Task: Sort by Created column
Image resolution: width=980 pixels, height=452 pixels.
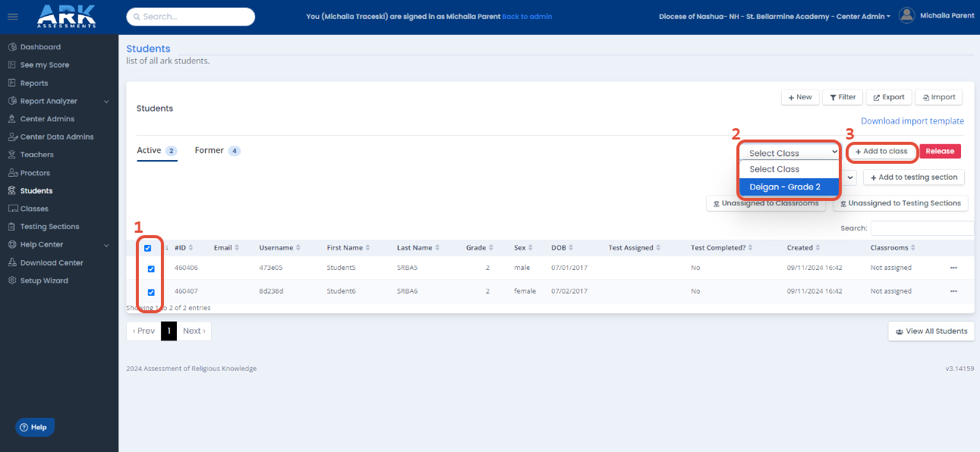Action: [x=805, y=248]
